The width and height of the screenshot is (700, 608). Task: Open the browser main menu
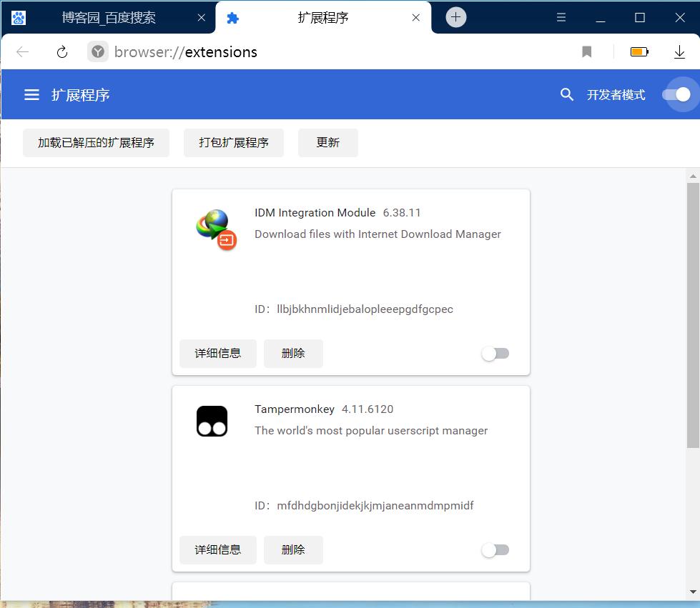coord(561,16)
